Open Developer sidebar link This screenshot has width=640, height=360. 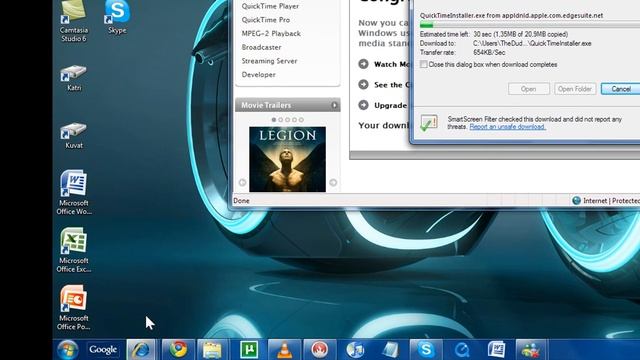click(x=258, y=75)
